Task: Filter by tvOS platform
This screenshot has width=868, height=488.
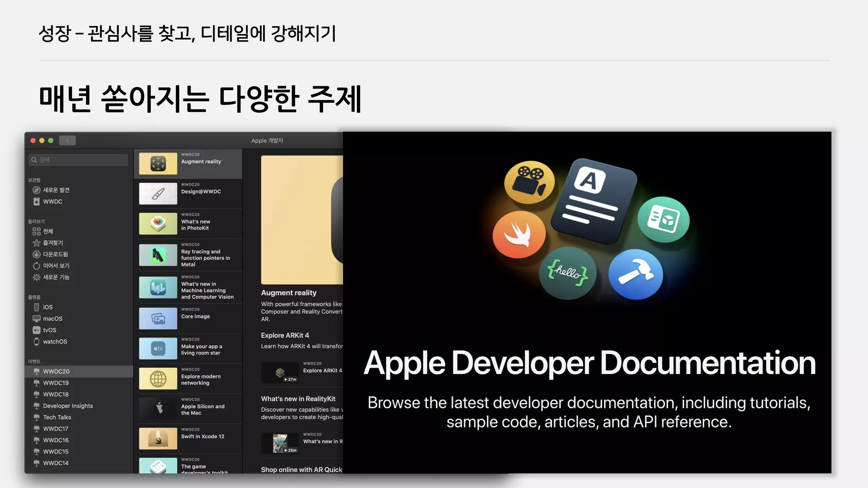Action: (49, 330)
